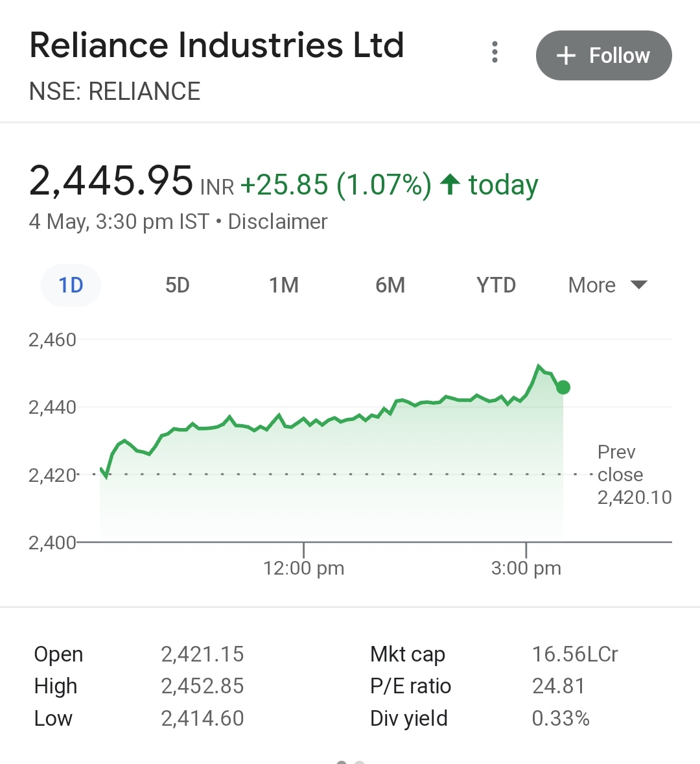
Task: Switch to the 5D chart range
Action: pyautogui.click(x=177, y=285)
